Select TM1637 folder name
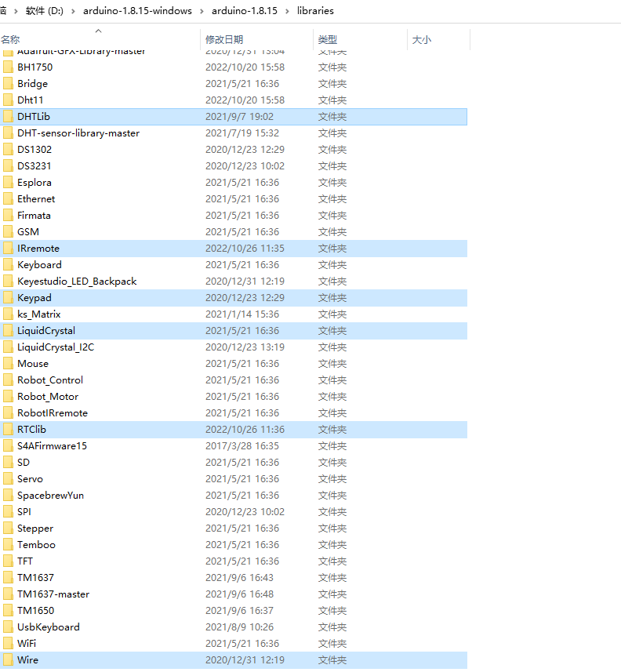621x672 pixels. 35,578
